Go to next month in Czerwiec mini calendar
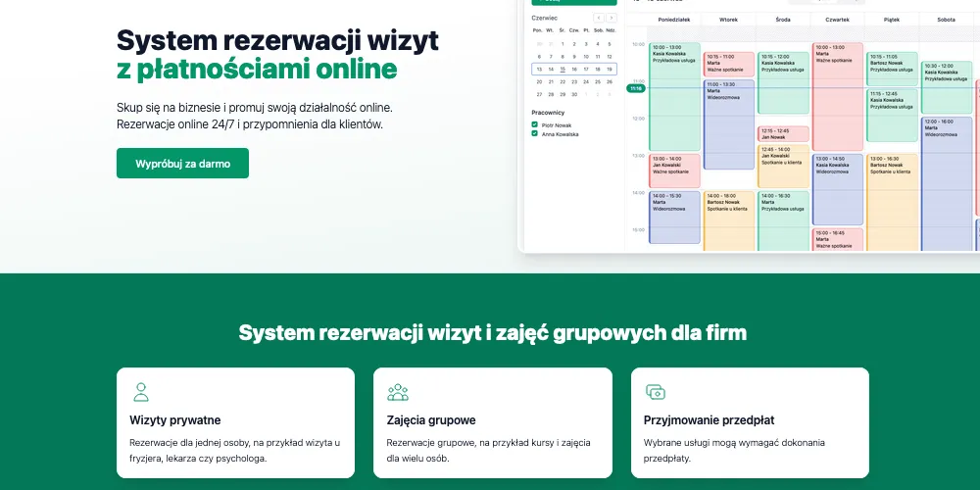The height and width of the screenshot is (490, 980). tap(612, 18)
